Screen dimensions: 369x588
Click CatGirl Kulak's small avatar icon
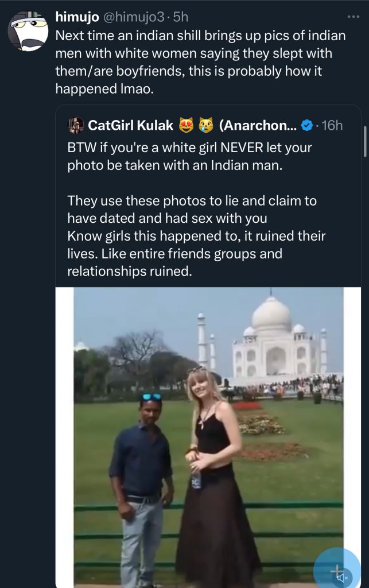coord(76,125)
